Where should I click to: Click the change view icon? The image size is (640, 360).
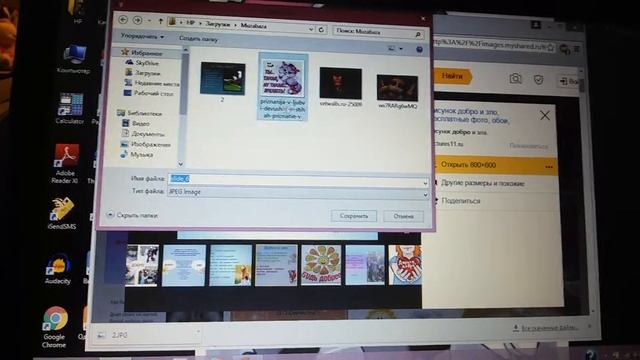391,49
